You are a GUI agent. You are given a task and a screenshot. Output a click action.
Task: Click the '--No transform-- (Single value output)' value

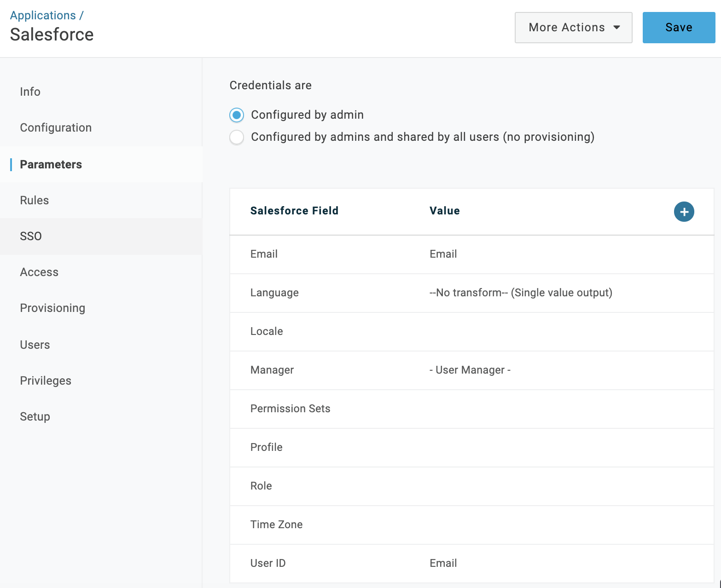click(x=521, y=293)
